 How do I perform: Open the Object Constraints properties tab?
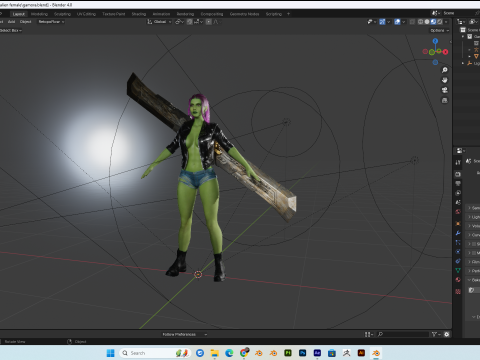click(x=458, y=261)
